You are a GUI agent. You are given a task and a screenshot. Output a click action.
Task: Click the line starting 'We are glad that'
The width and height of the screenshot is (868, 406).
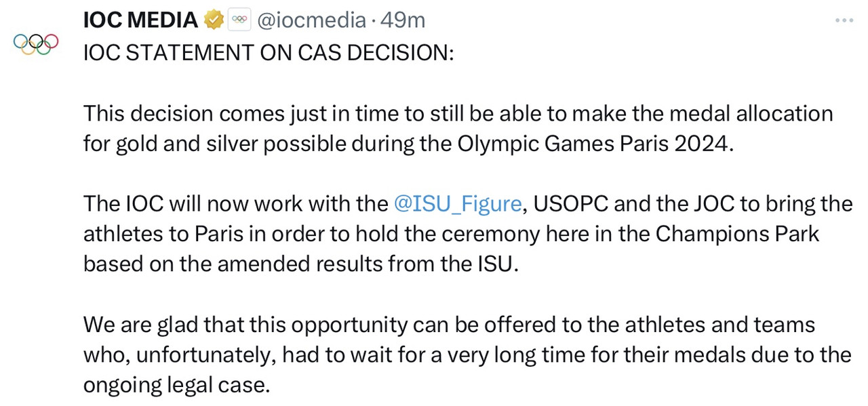click(x=449, y=325)
